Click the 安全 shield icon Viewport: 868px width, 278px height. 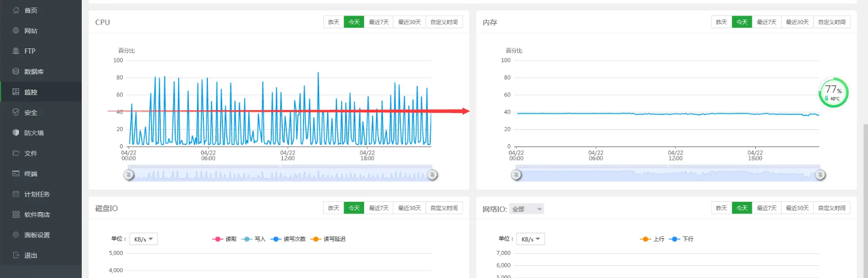(16, 112)
